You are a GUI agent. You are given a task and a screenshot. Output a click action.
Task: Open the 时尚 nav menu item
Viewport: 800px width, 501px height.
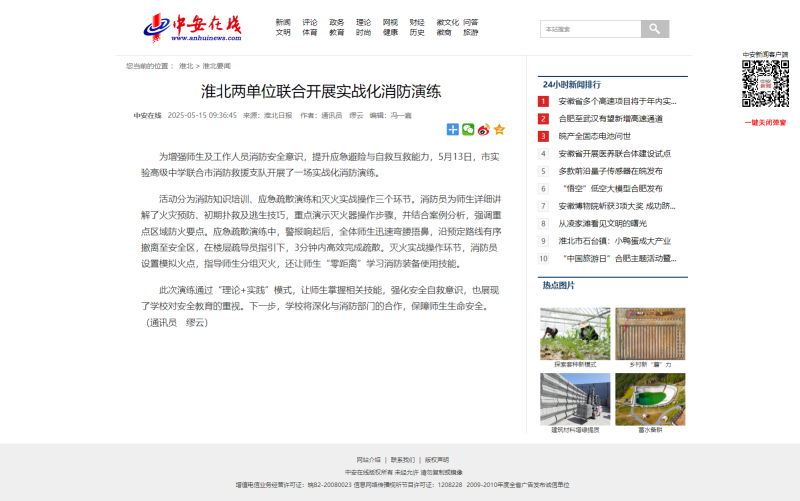363,33
